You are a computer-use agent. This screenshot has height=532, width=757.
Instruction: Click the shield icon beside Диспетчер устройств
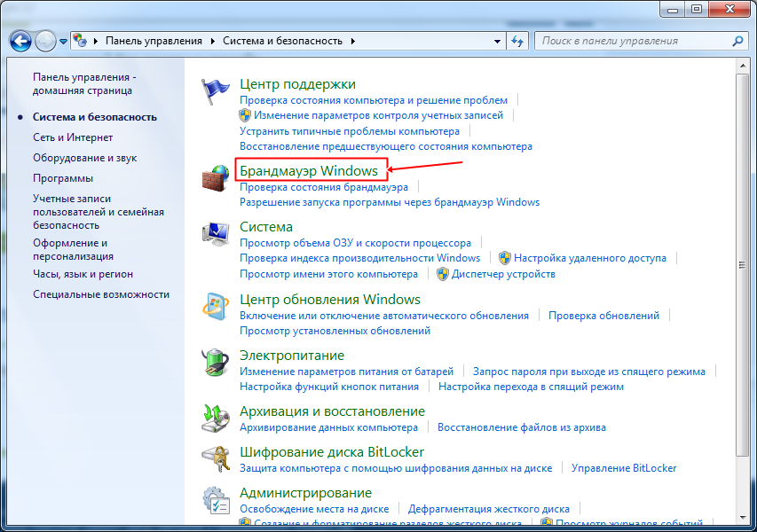tap(442, 274)
